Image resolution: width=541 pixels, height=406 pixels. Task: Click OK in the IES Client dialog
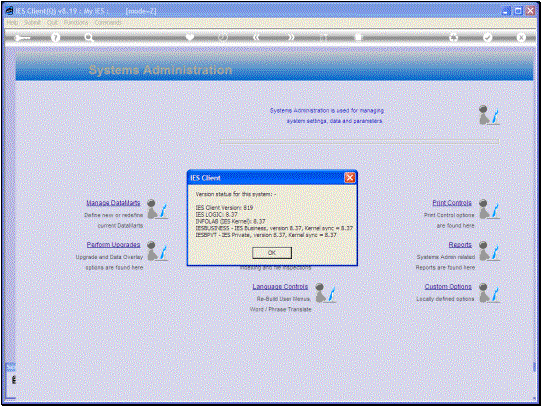pyautogui.click(x=272, y=252)
